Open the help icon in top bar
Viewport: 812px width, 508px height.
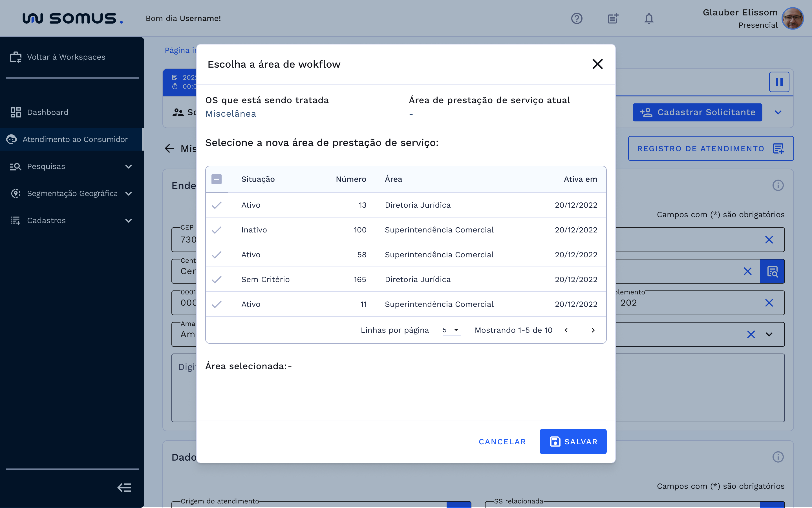[577, 19]
